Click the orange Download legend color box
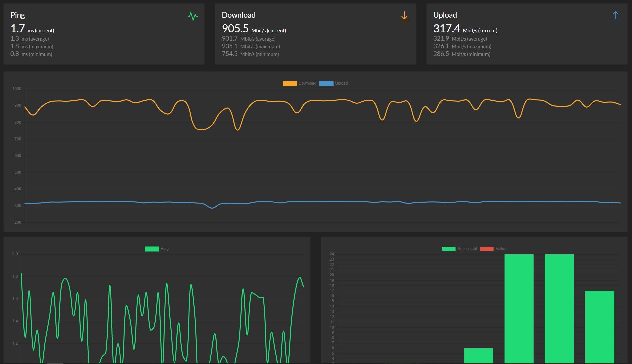This screenshot has width=632, height=364. click(x=290, y=83)
